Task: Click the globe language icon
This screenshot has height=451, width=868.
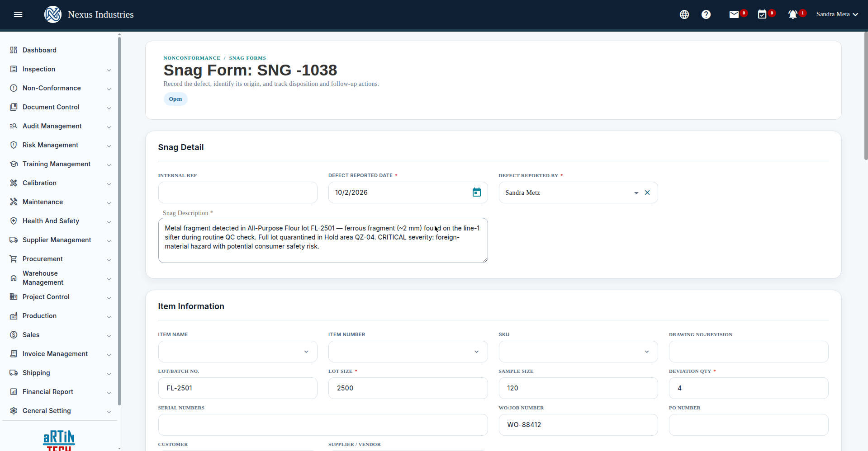Action: pos(684,14)
